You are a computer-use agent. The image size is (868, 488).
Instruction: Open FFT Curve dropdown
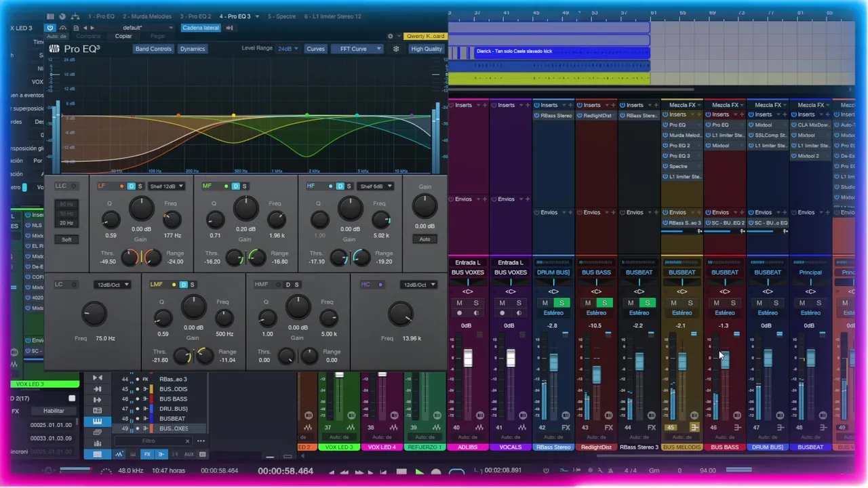(x=357, y=49)
